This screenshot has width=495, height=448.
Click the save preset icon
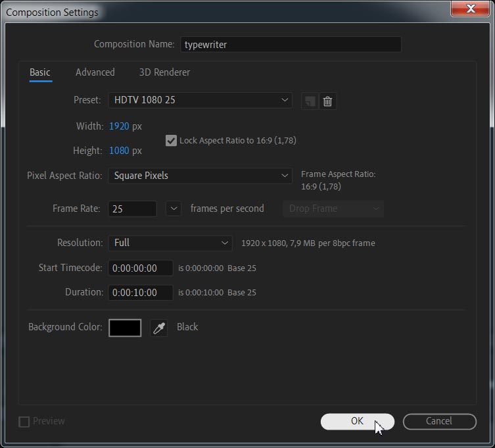click(x=310, y=101)
